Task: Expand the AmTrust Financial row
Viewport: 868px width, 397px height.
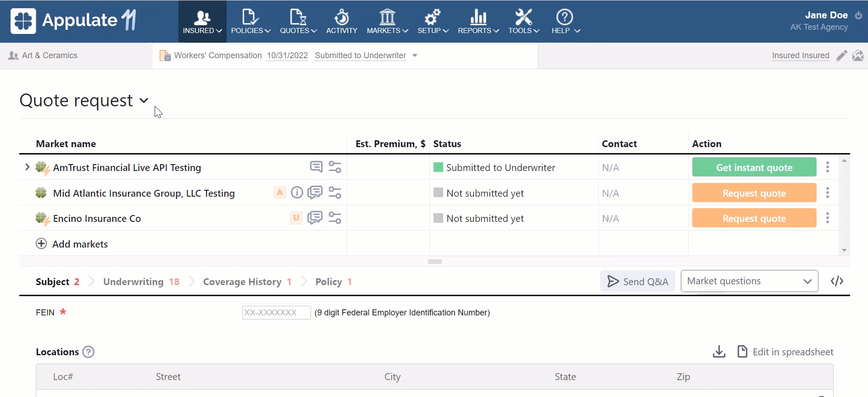Action: click(x=27, y=167)
